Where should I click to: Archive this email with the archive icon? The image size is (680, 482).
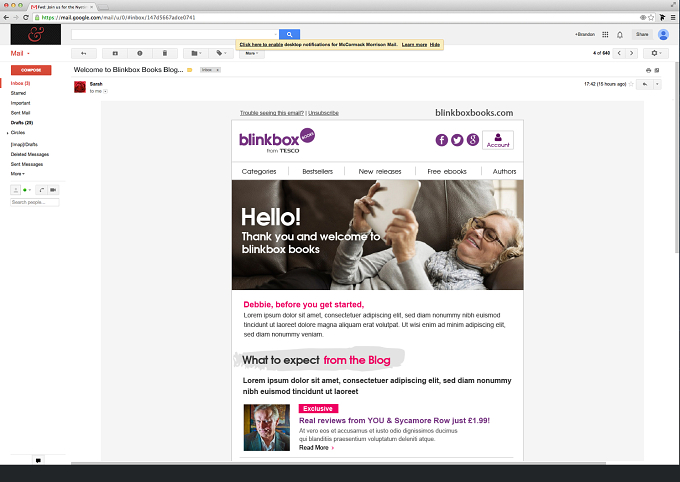point(115,53)
